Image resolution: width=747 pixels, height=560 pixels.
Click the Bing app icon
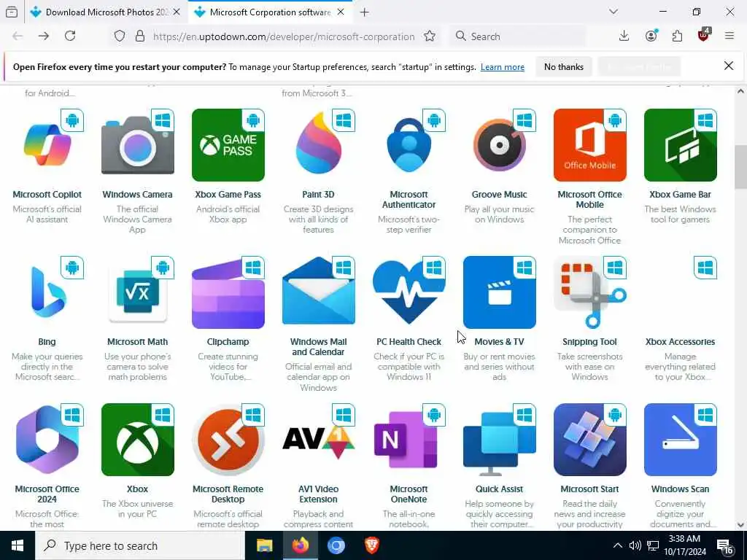47,292
